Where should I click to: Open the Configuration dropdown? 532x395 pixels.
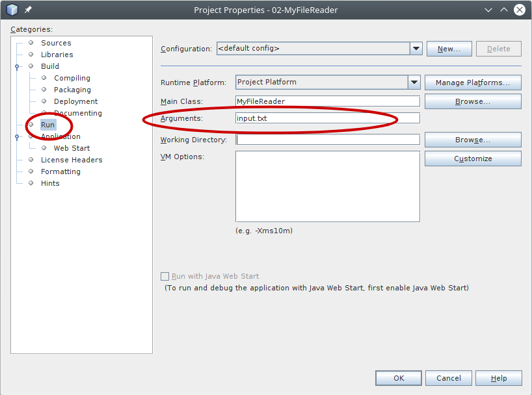click(416, 48)
